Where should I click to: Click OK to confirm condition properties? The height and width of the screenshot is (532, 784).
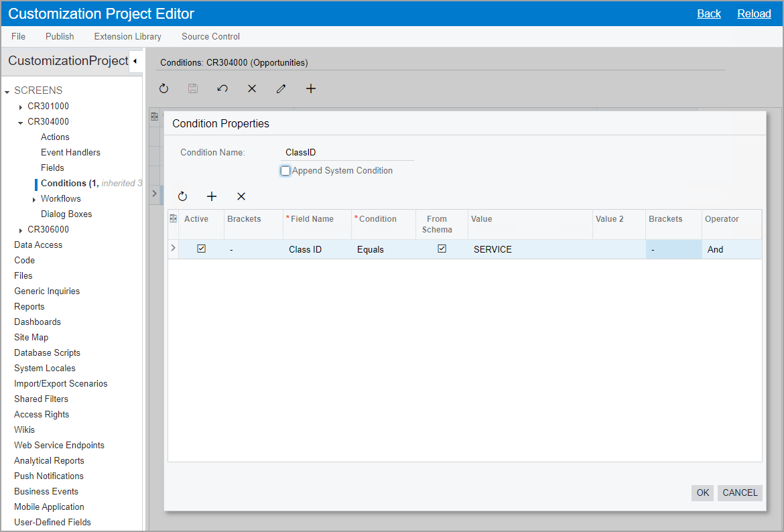[x=702, y=492]
